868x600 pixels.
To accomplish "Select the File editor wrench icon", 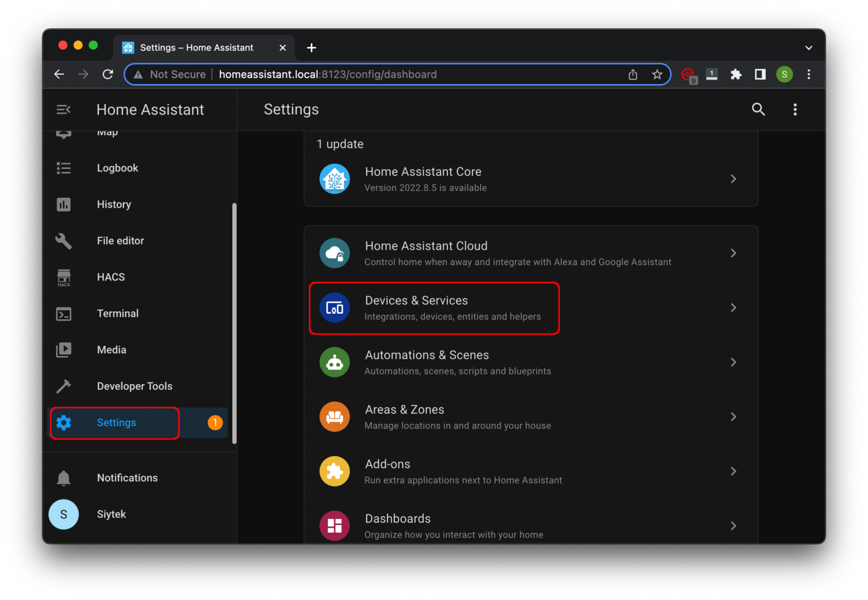I will click(x=63, y=241).
